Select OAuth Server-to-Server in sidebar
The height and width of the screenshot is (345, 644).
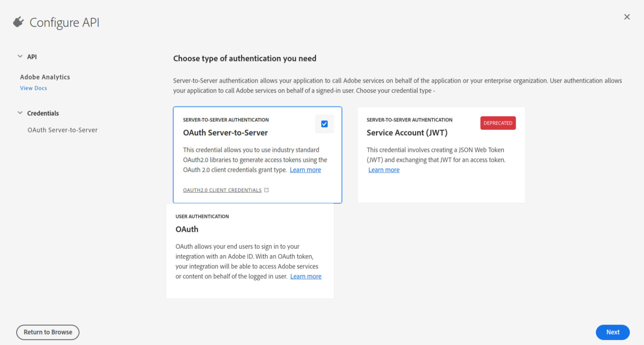[x=62, y=130]
